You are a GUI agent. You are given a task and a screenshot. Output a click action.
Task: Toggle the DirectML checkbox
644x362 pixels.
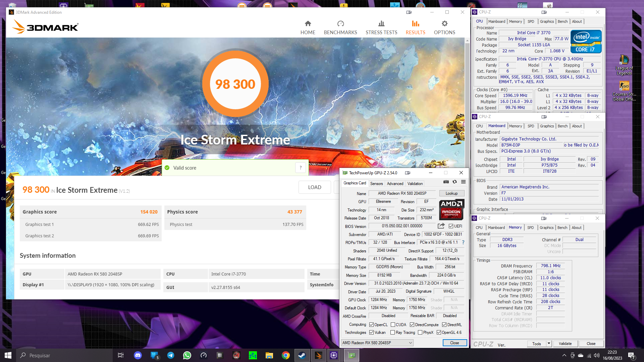point(444,324)
